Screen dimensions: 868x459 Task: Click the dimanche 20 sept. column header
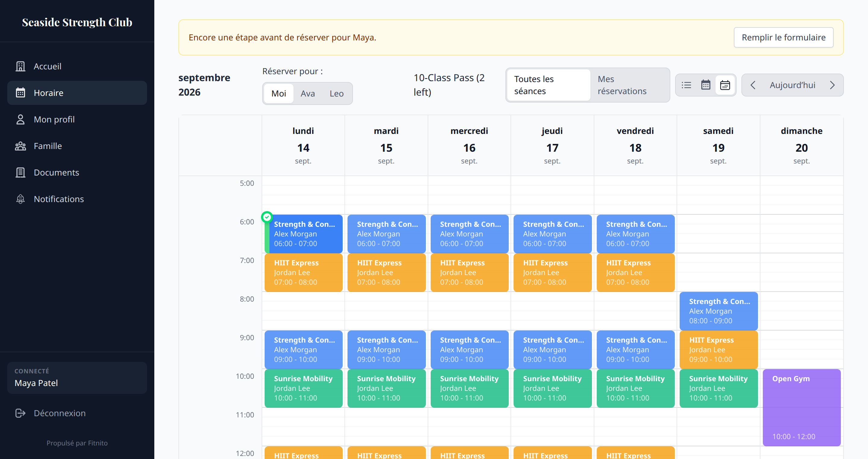(x=802, y=146)
